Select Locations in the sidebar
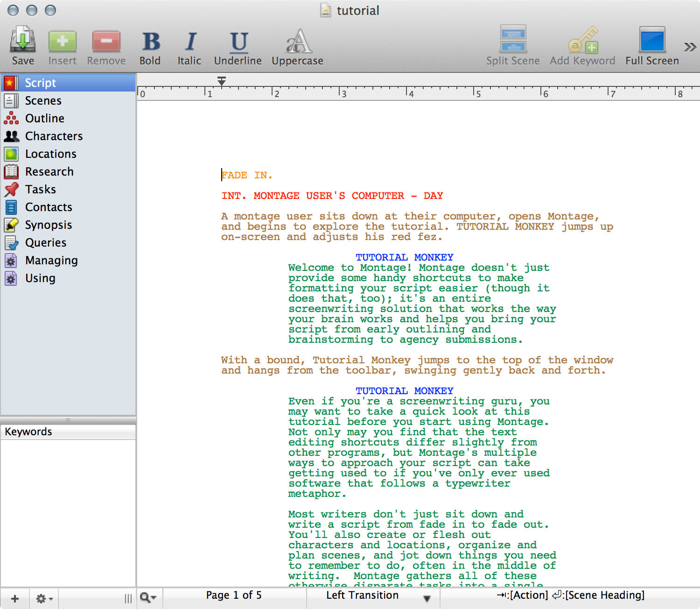 pos(50,154)
